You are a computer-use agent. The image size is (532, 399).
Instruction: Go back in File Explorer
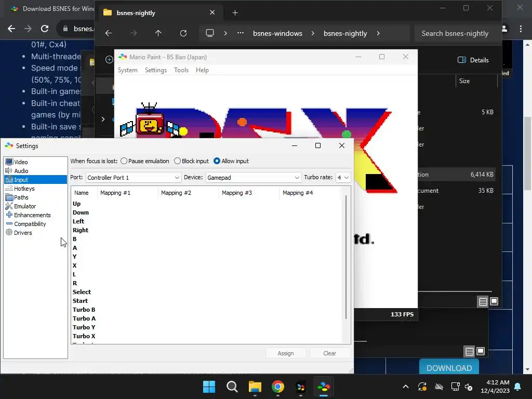pos(109,33)
